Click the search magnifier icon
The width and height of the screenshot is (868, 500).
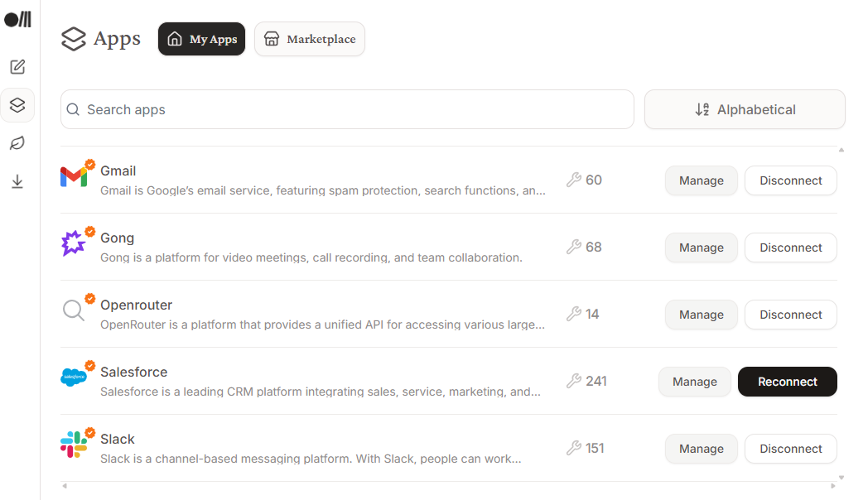(73, 109)
